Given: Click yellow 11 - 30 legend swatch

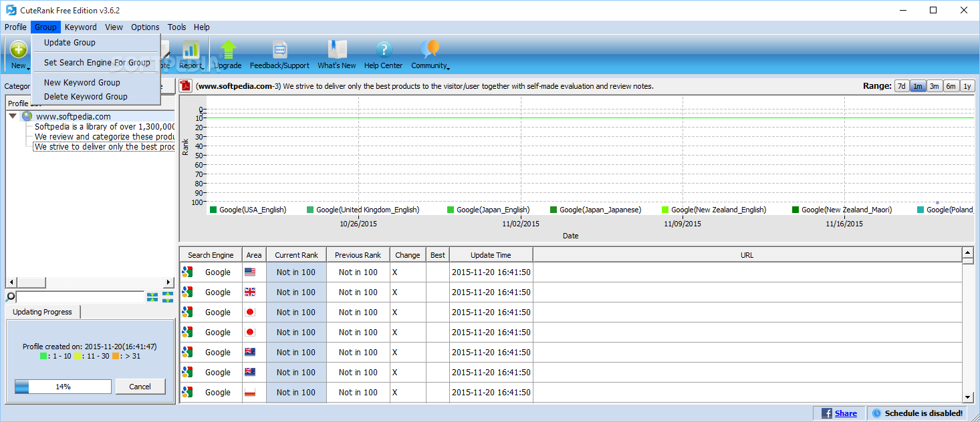Looking at the screenshot, I should pyautogui.click(x=78, y=357).
